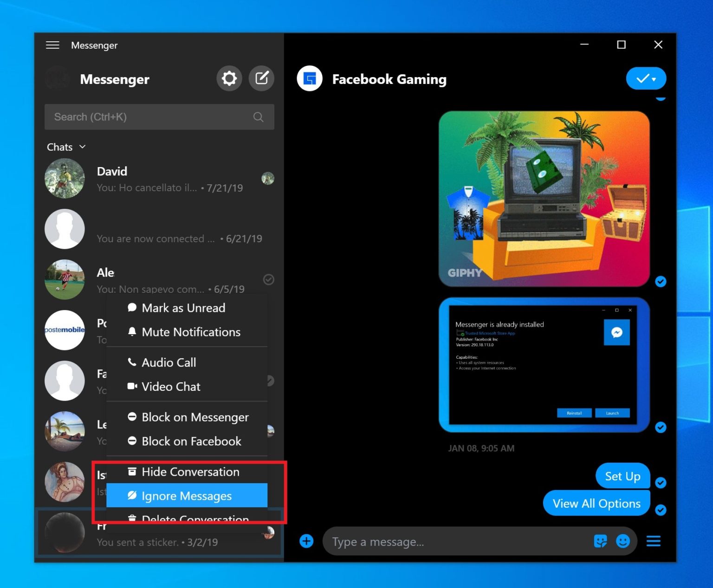Open the emoji picker
The image size is (713, 588).
pyautogui.click(x=622, y=541)
